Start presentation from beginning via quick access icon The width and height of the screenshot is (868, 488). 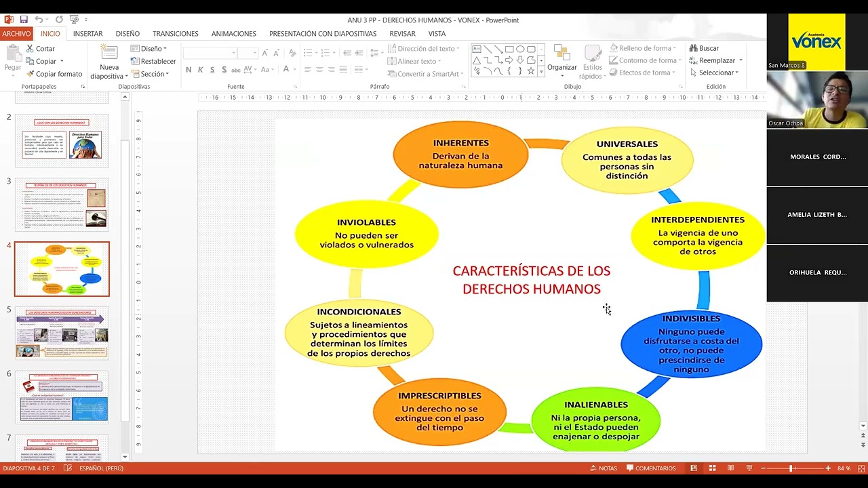74,20
